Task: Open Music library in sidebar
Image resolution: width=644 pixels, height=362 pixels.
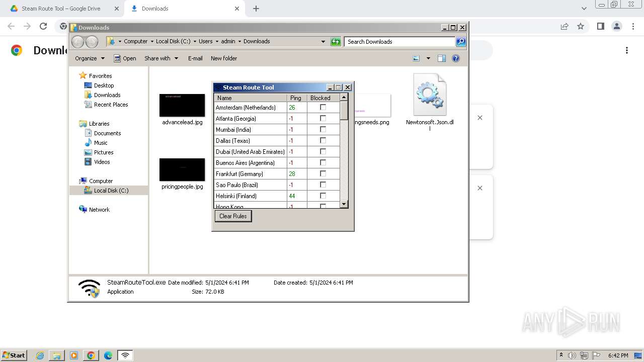Action: click(x=101, y=143)
